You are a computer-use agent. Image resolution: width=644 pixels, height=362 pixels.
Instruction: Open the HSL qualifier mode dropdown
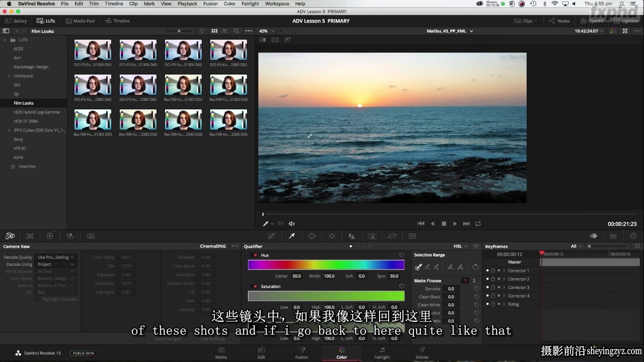[x=460, y=246]
